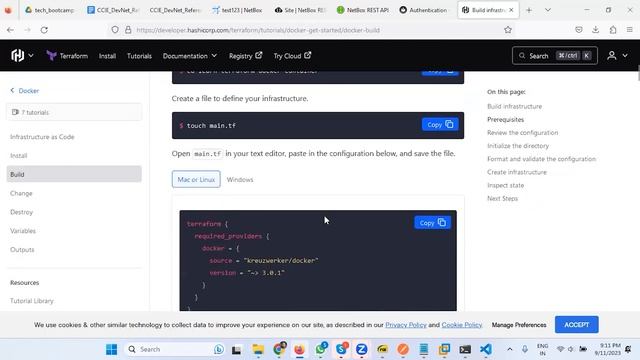Jump to Prerequisites section
This screenshot has width=640, height=360.
(x=505, y=119)
